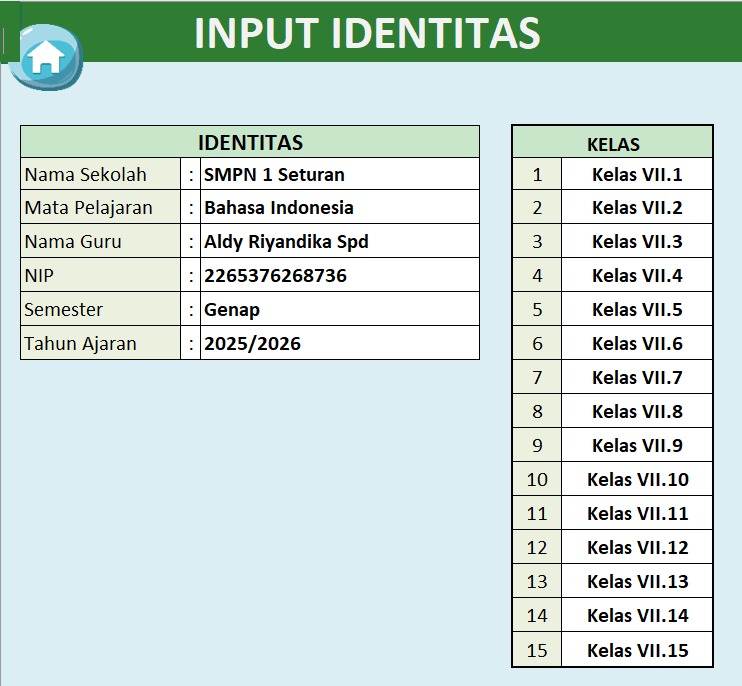Click the Mata Pelajaran label cell

tap(100, 209)
